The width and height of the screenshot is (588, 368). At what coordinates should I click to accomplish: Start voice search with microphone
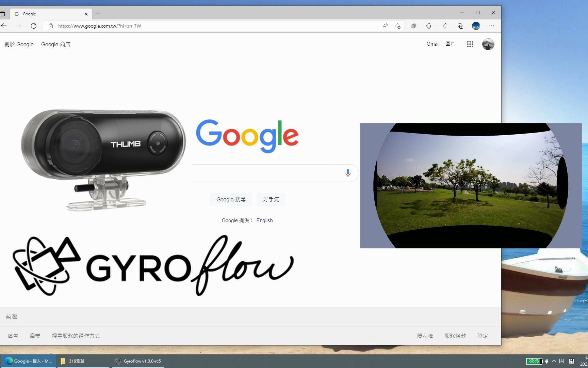point(348,173)
